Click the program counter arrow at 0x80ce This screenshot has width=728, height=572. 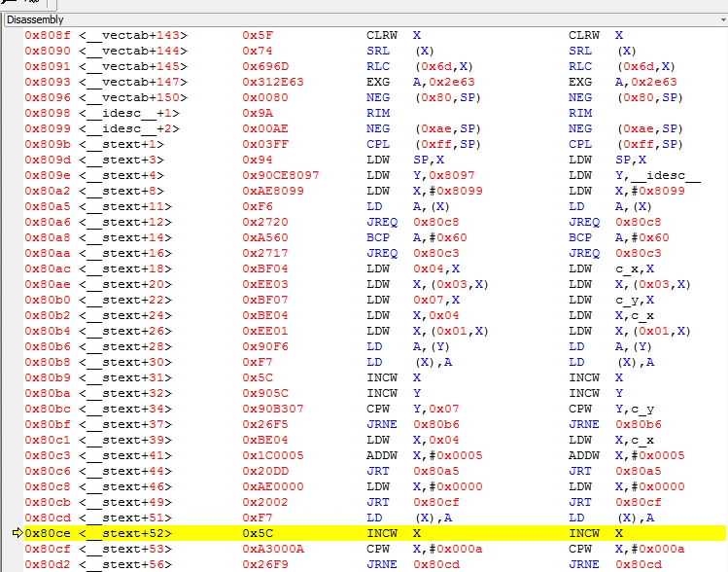[x=17, y=533]
